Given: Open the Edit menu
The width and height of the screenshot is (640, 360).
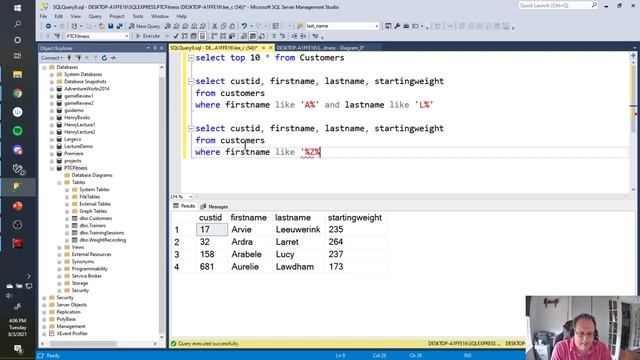Looking at the screenshot, I should [x=59, y=16].
